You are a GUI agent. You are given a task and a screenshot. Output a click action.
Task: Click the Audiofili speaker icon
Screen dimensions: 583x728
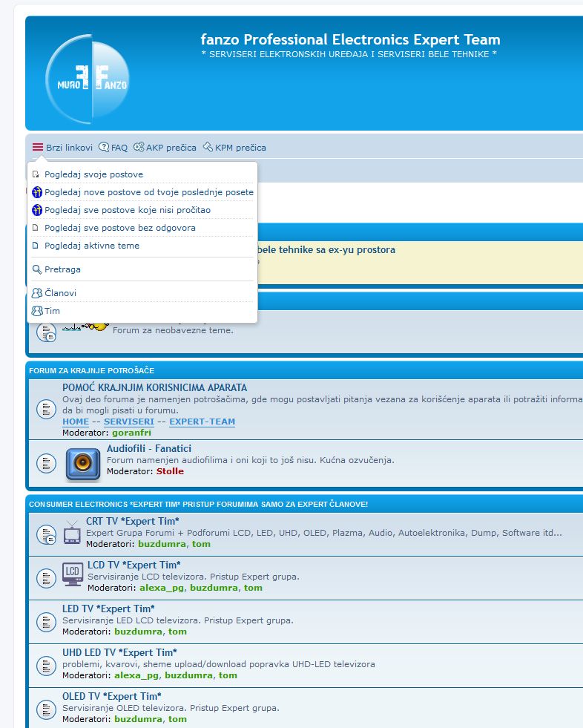(x=83, y=464)
